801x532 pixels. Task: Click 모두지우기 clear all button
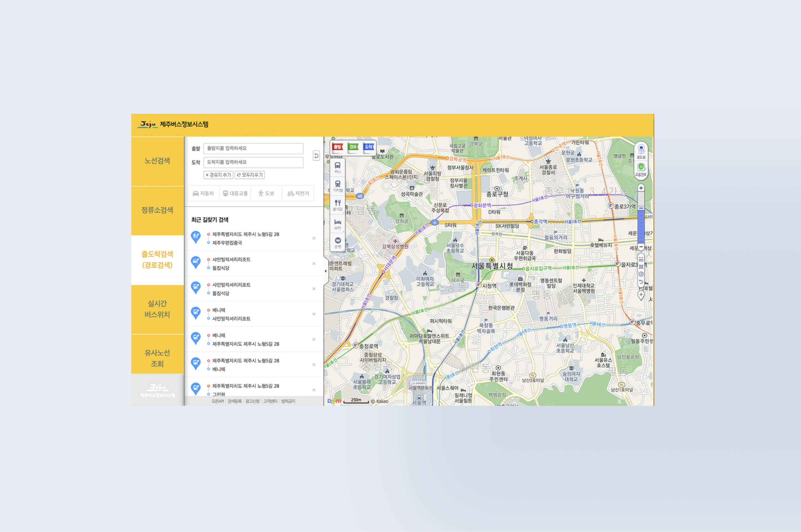[x=249, y=175]
